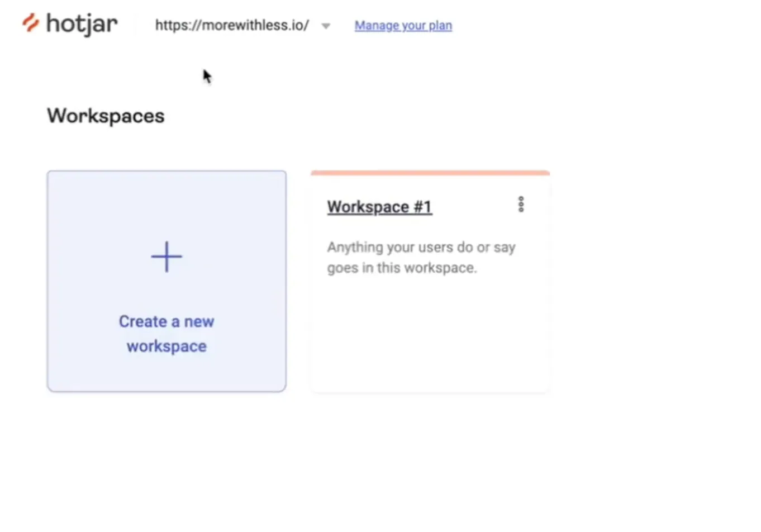Image resolution: width=761 pixels, height=532 pixels.
Task: Click the word "plan" in the header link
Action: (440, 26)
